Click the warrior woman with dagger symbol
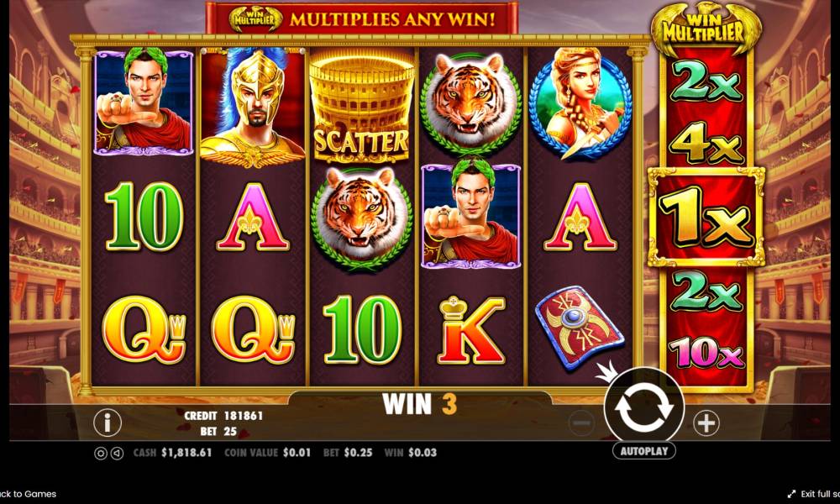This screenshot has width=840, height=504. click(580, 103)
